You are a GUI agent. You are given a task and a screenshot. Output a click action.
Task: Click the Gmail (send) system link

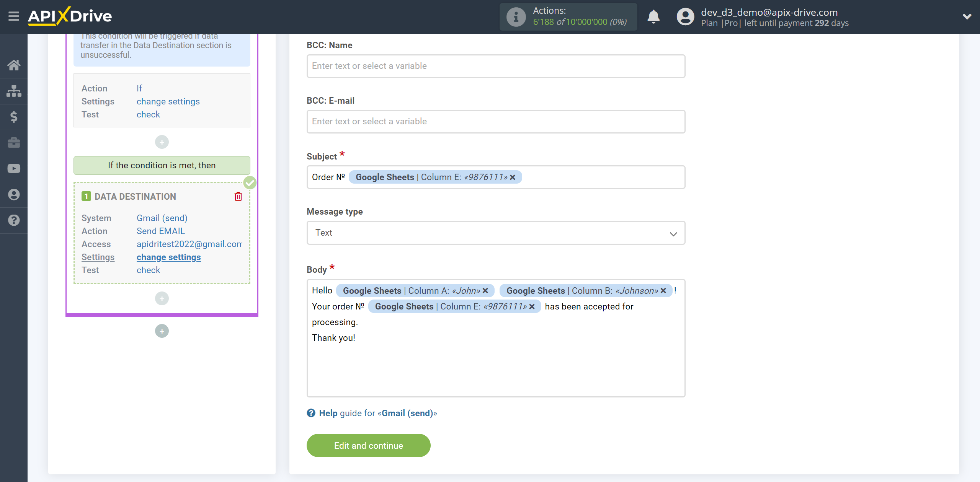[162, 218]
